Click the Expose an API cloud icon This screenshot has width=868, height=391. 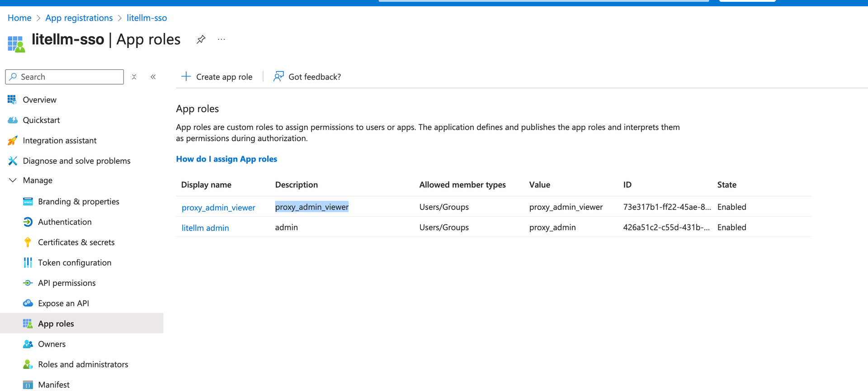28,303
